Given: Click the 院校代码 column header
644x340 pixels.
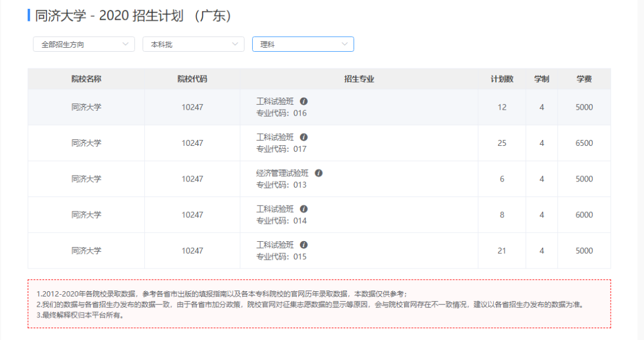Looking at the screenshot, I should tap(192, 79).
